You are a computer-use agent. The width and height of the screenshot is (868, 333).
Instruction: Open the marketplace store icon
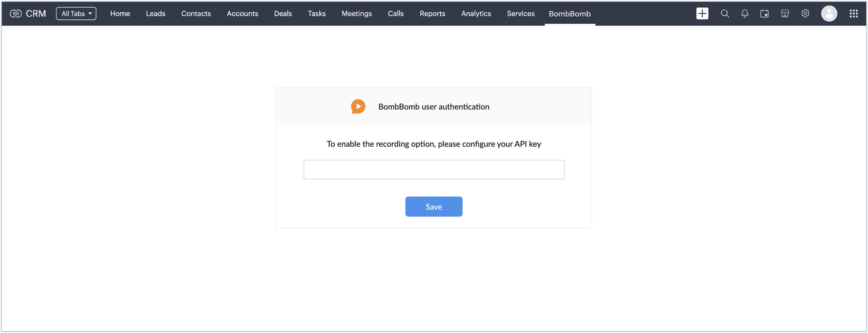point(785,13)
